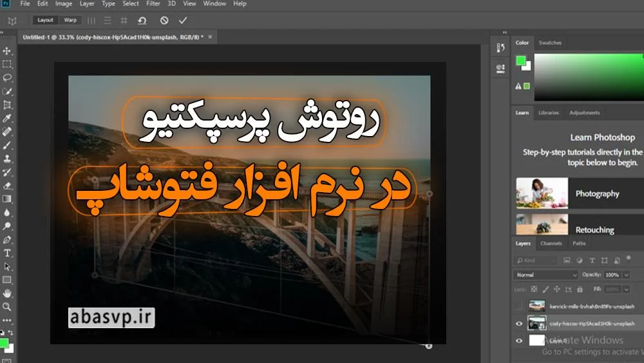Select the Lasso tool
Viewport: 644px width, 363px height.
[x=7, y=78]
